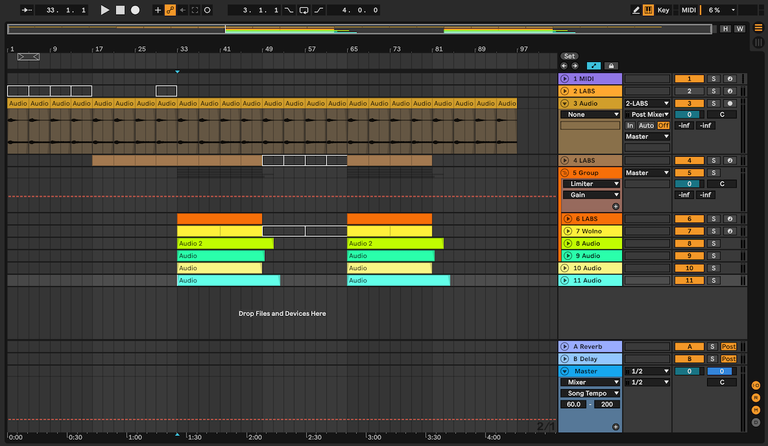This screenshot has height=446, width=768.
Task: Jump to Previous Locator arrow
Action: click(x=564, y=66)
